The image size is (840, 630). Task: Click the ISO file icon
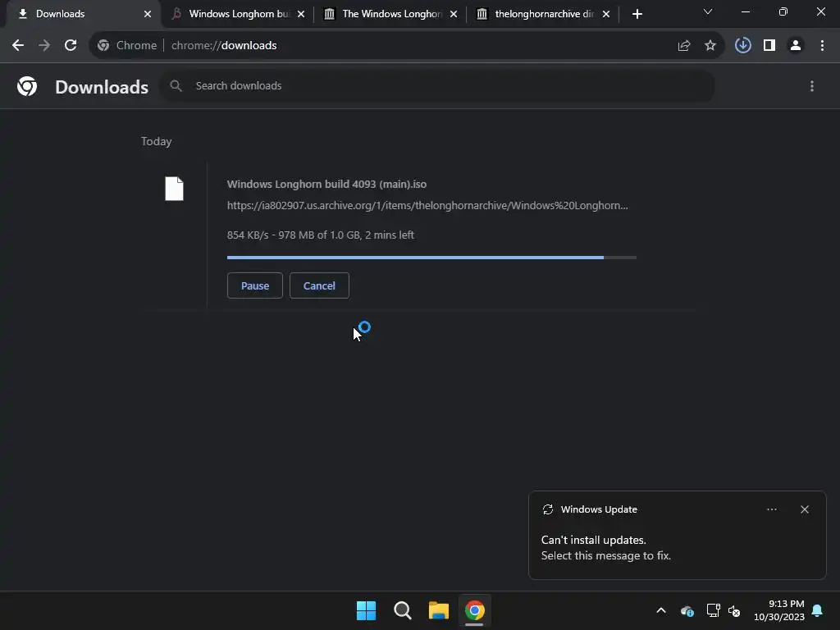point(174,189)
